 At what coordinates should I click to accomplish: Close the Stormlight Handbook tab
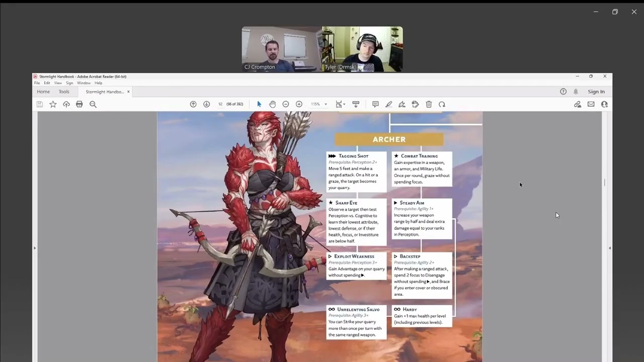(x=128, y=92)
